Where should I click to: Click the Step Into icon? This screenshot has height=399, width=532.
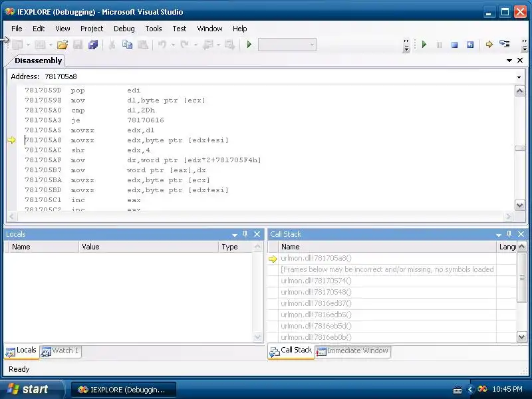[x=505, y=45]
